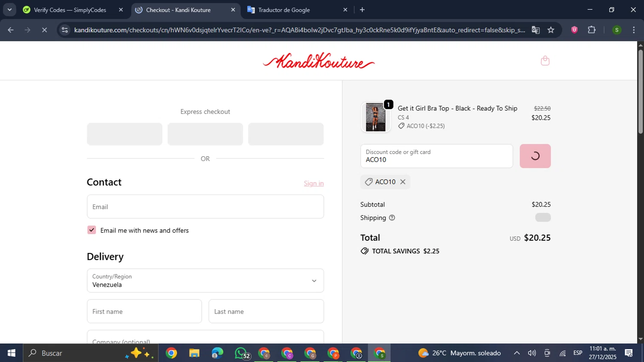
Task: Open the shopping bag cart icon
Action: [545, 61]
